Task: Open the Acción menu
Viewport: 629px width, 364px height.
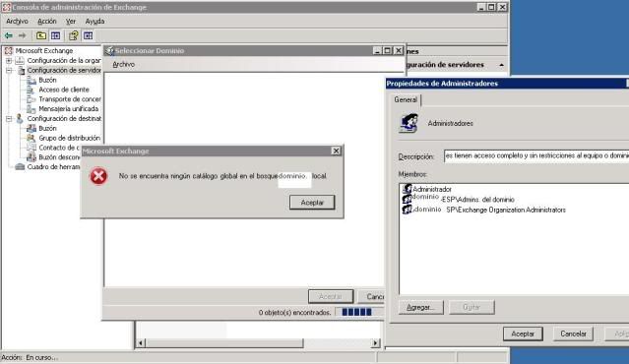Action: pyautogui.click(x=47, y=22)
